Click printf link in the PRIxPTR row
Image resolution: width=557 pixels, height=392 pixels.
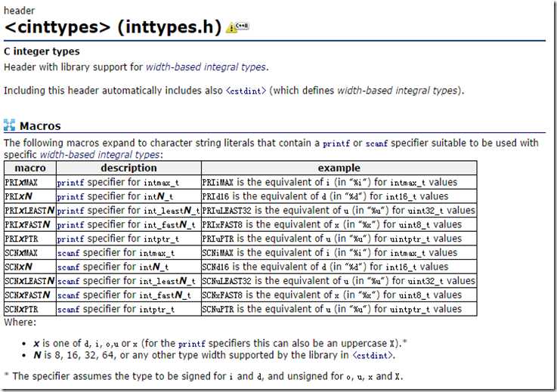pos(70,239)
